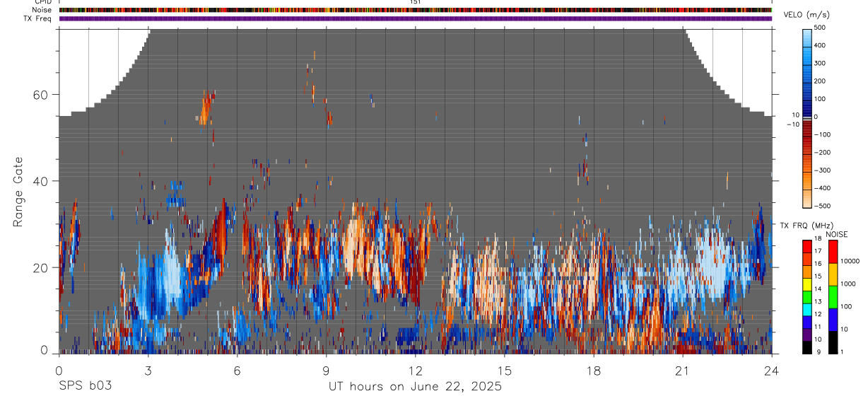868x401 pixels.
Task: Click the 'UT hours on June 22, 2025' axis title
Action: point(415,386)
